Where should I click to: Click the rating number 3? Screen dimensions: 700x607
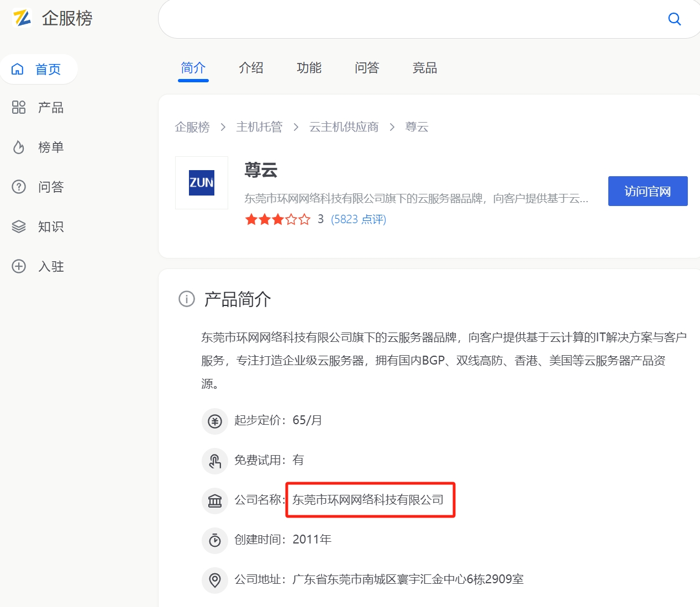tap(320, 219)
